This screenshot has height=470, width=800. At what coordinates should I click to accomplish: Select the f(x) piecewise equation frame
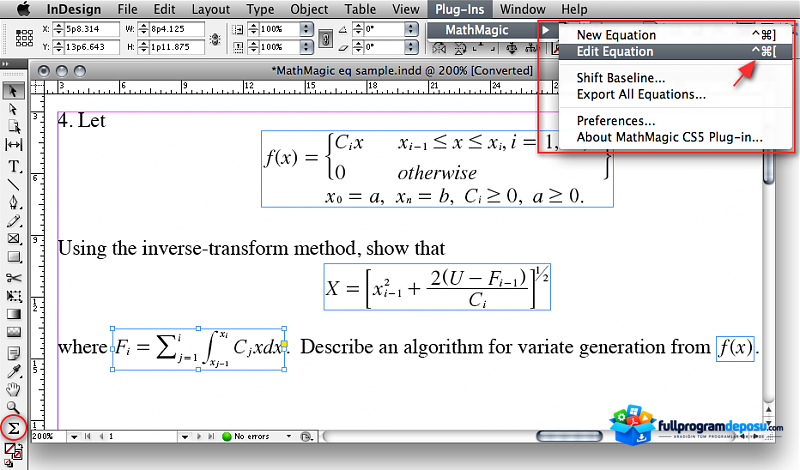click(x=437, y=169)
